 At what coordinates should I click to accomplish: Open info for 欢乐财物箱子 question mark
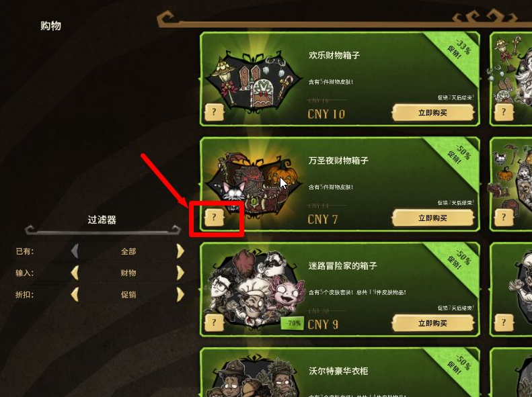click(x=214, y=112)
